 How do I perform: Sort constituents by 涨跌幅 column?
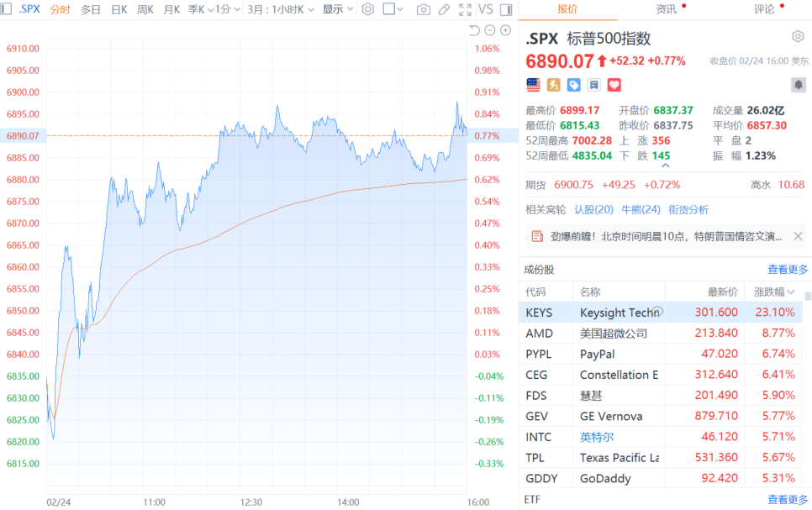773,292
